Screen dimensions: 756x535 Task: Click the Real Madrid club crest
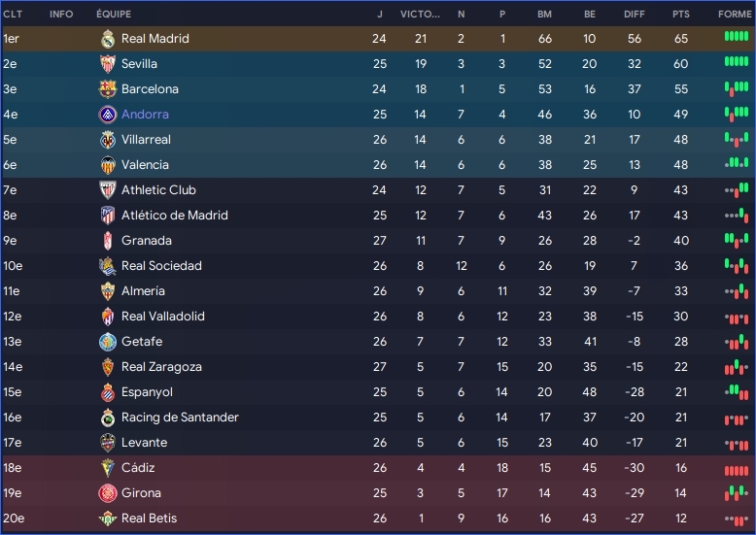click(x=108, y=39)
